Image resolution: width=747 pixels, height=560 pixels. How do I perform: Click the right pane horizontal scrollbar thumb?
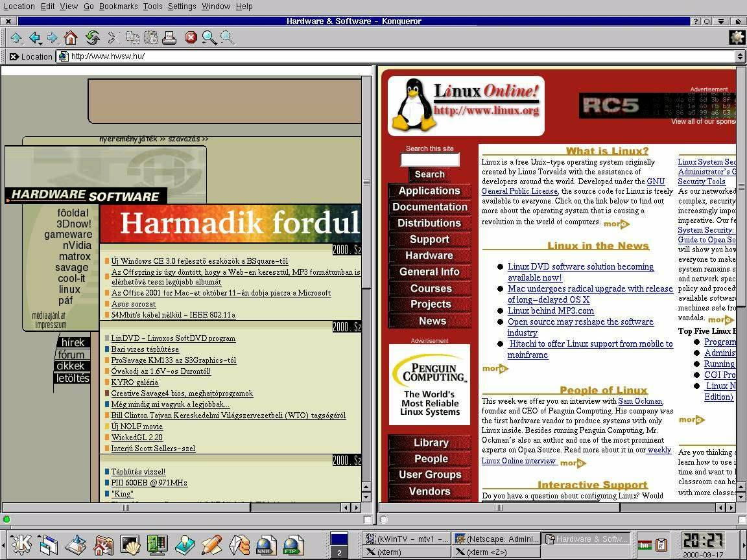pos(500,507)
